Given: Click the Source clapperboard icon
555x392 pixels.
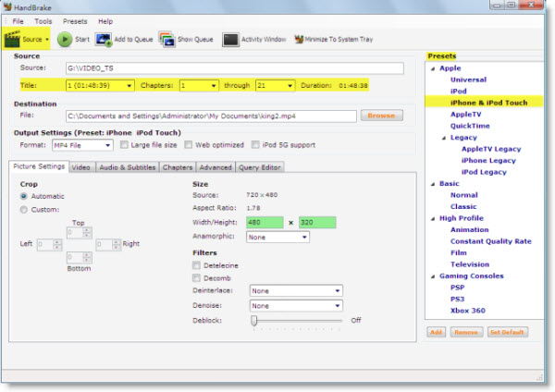Looking at the screenshot, I should click(x=12, y=39).
